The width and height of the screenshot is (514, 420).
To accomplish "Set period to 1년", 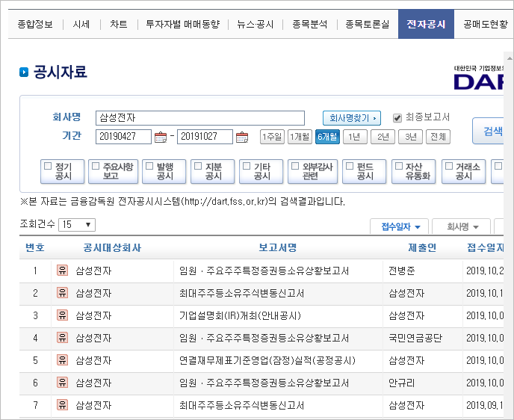I will pyautogui.click(x=355, y=137).
